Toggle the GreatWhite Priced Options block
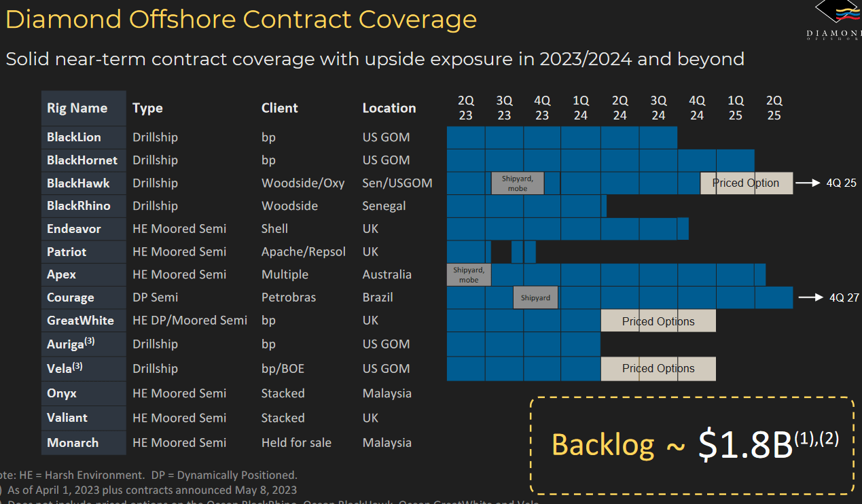 tap(658, 321)
